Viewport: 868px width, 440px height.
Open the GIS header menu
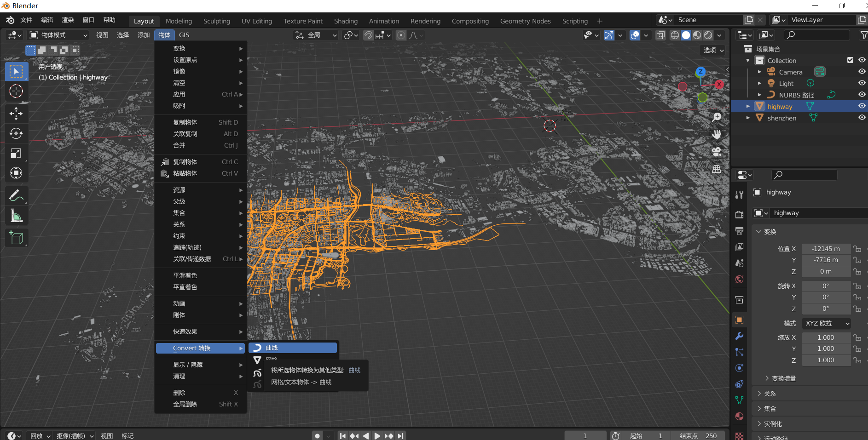(x=184, y=35)
